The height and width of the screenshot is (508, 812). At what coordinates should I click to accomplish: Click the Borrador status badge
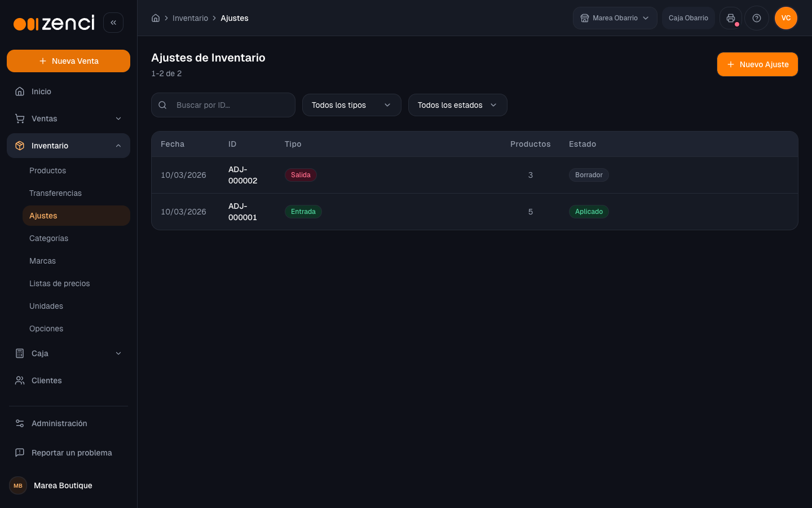click(x=589, y=175)
